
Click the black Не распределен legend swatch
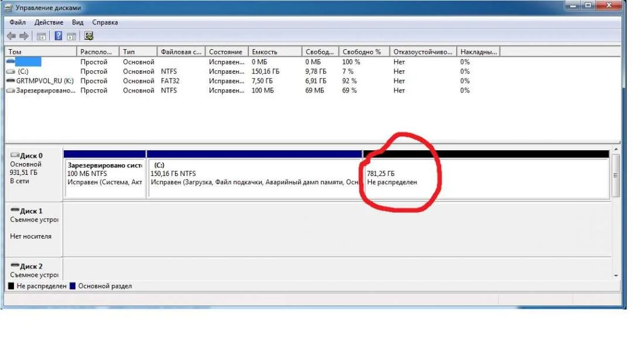pos(11,286)
